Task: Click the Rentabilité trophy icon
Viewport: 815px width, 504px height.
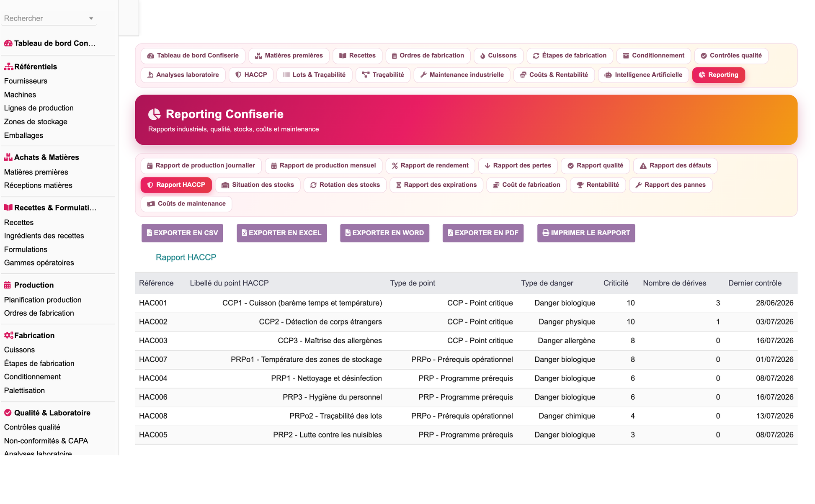Action: point(580,185)
